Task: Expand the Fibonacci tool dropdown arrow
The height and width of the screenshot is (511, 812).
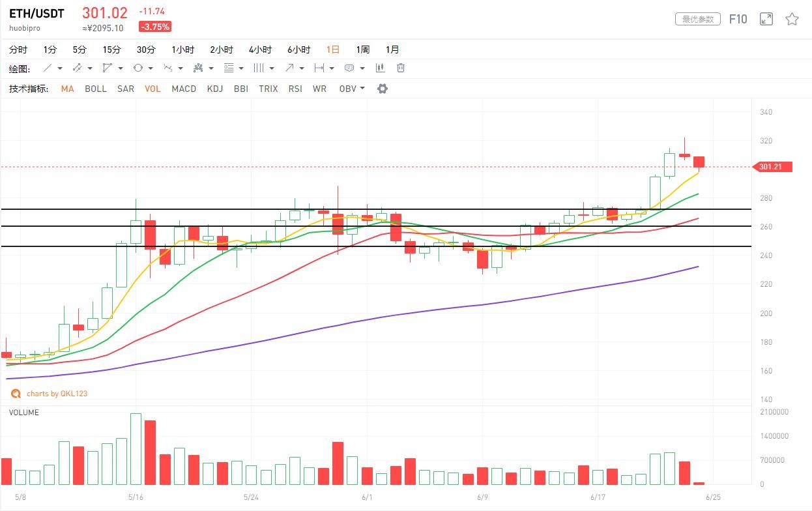Action: pos(241,68)
